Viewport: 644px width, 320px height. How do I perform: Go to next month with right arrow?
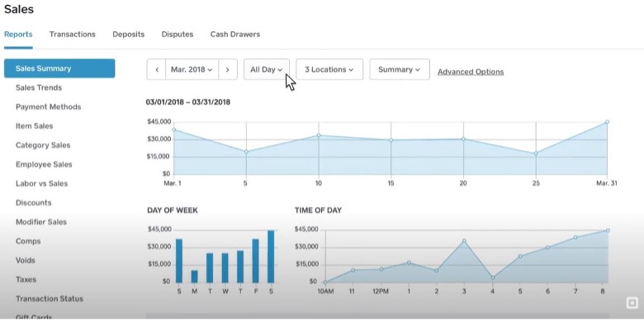pos(228,70)
